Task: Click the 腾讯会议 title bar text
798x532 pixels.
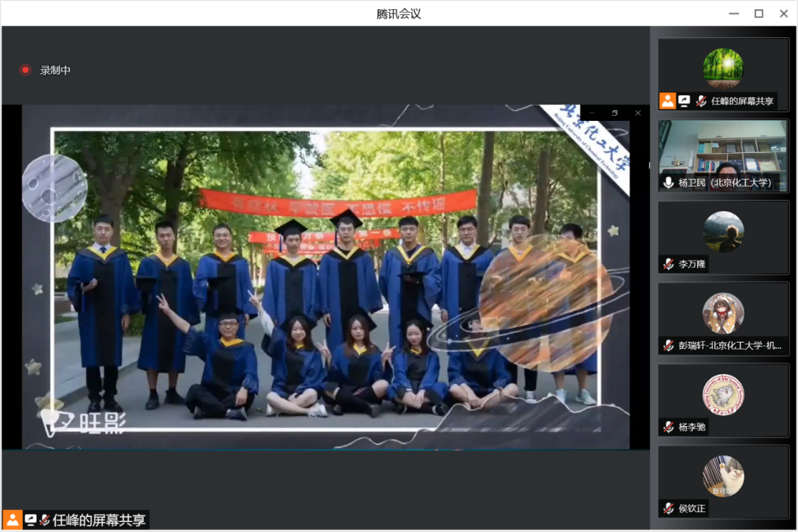Action: point(399,14)
